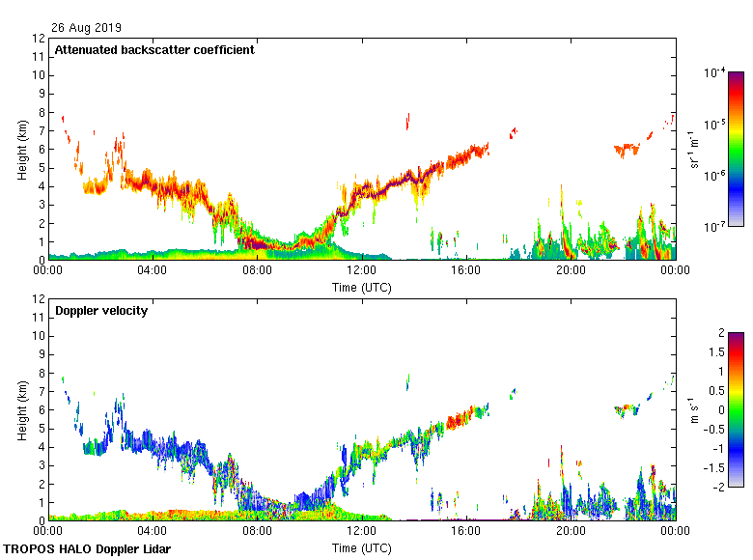Click Time (UTC) label beneath the backscatter plot
This screenshot has height=560, width=753.
[x=361, y=287]
